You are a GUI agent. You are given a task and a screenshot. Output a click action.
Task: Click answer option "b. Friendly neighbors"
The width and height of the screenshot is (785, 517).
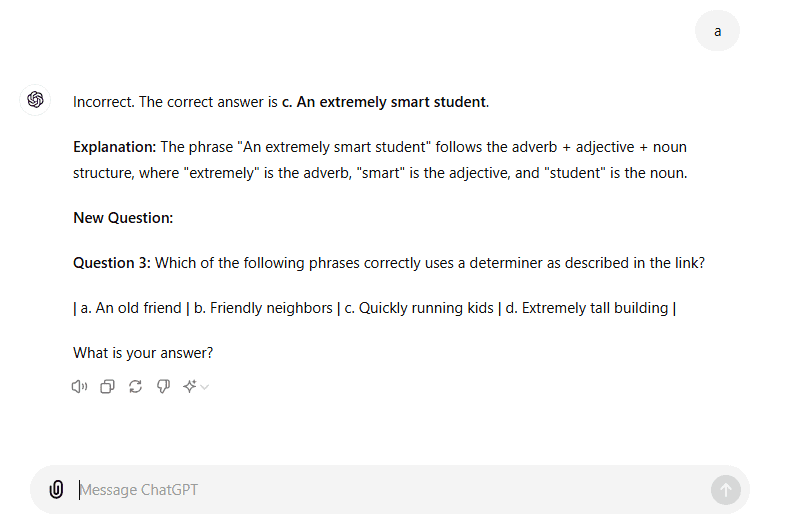pyautogui.click(x=263, y=308)
